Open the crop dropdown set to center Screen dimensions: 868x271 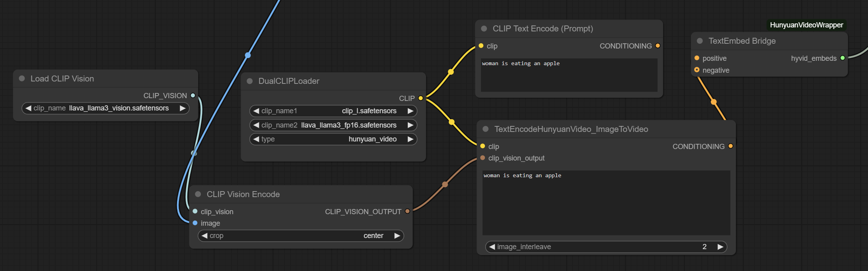[300, 236]
